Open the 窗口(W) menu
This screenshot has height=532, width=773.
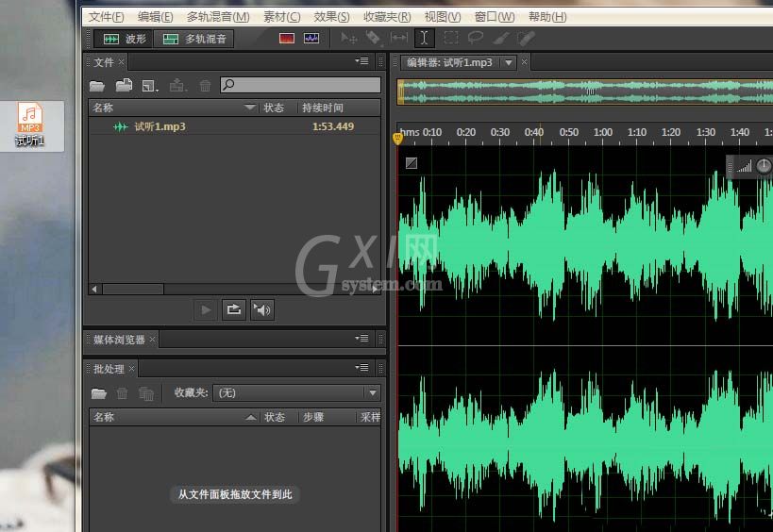tap(495, 17)
